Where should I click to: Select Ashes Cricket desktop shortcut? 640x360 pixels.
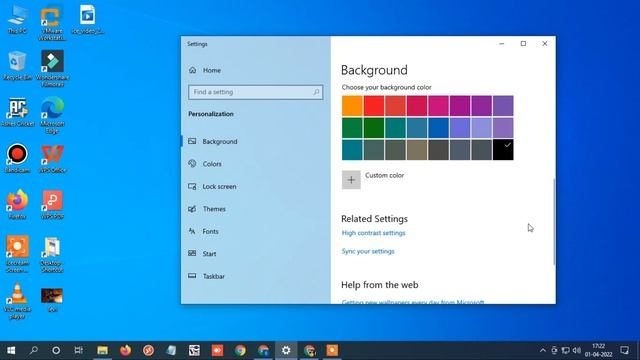[x=17, y=112]
